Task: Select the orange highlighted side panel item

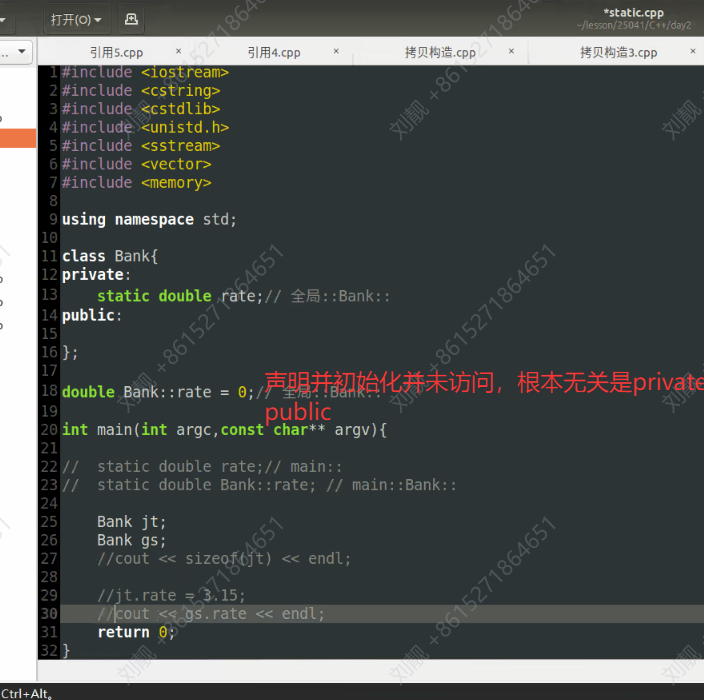Action: (x=18, y=138)
